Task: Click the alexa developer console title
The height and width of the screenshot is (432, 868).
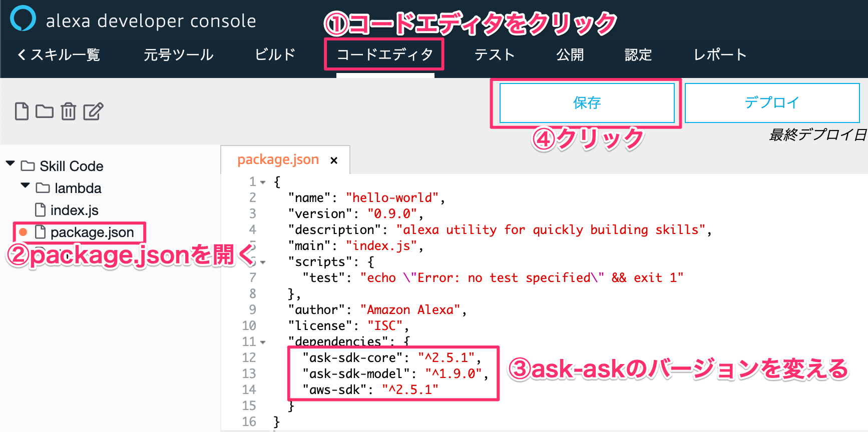Action: tap(151, 21)
